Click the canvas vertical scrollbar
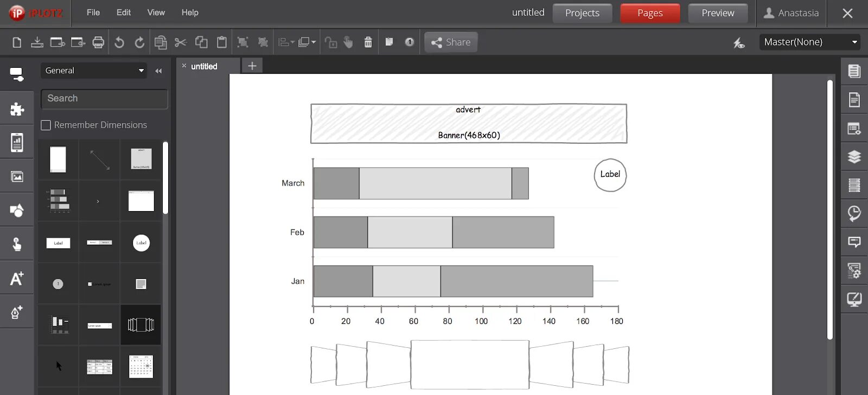The width and height of the screenshot is (868, 395). click(830, 210)
